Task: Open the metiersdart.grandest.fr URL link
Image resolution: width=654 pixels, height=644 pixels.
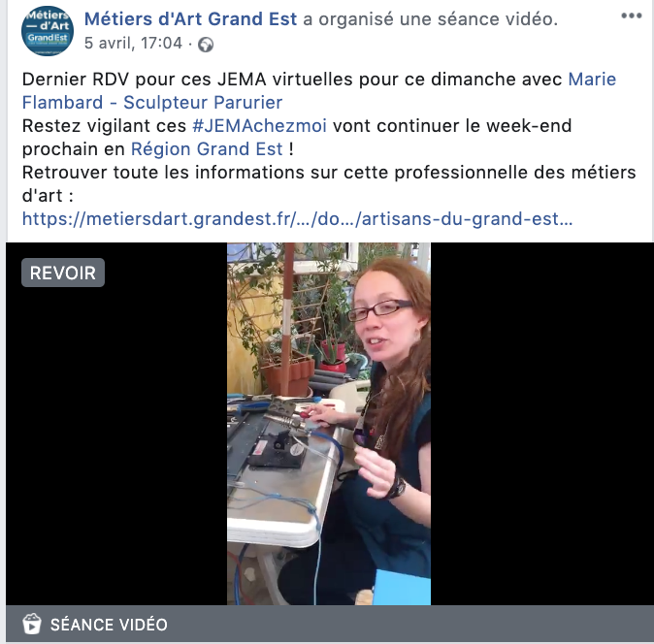Action: point(297,219)
